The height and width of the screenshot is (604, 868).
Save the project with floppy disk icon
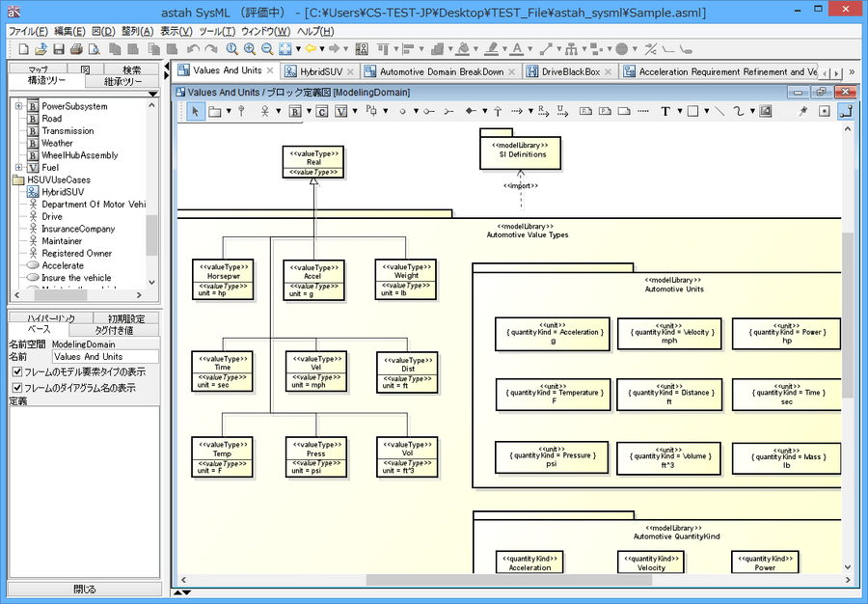pos(59,49)
